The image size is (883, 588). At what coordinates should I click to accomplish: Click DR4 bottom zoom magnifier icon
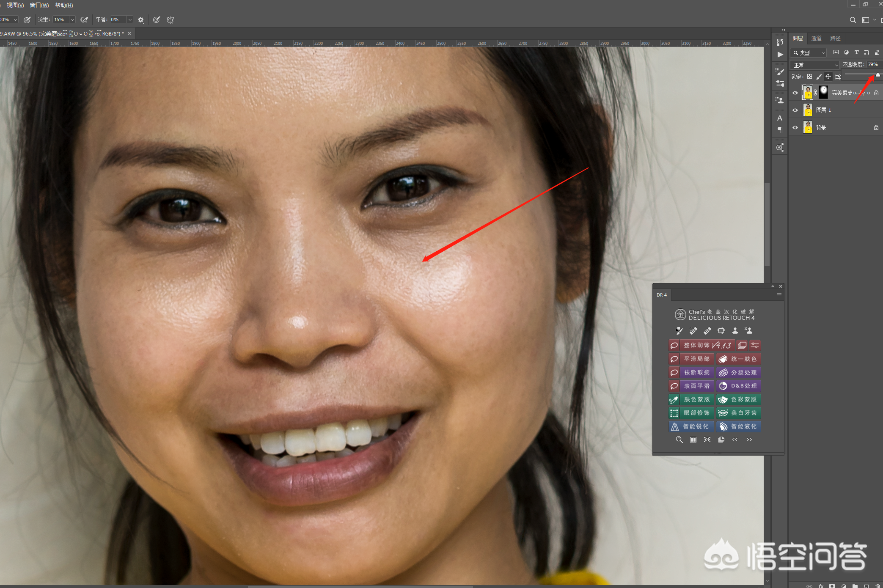(679, 440)
